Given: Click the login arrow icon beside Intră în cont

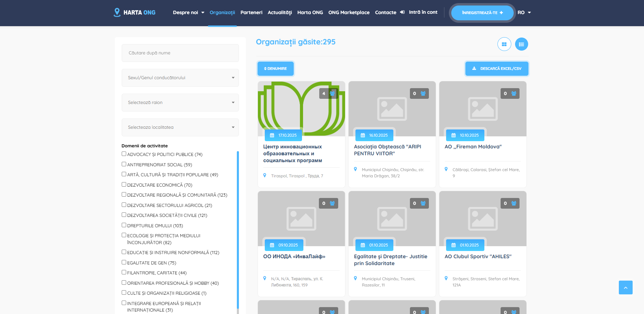Looking at the screenshot, I should click(402, 12).
